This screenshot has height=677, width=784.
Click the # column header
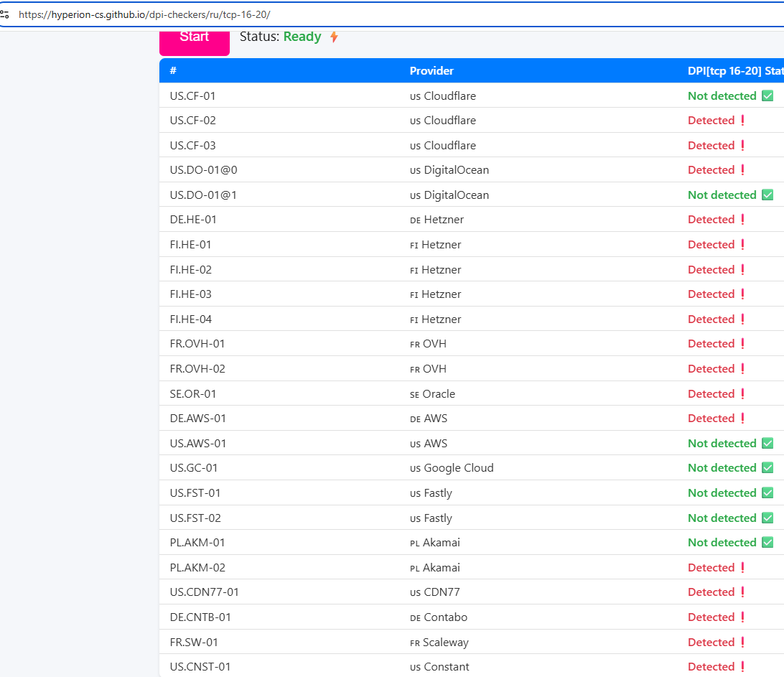[173, 70]
